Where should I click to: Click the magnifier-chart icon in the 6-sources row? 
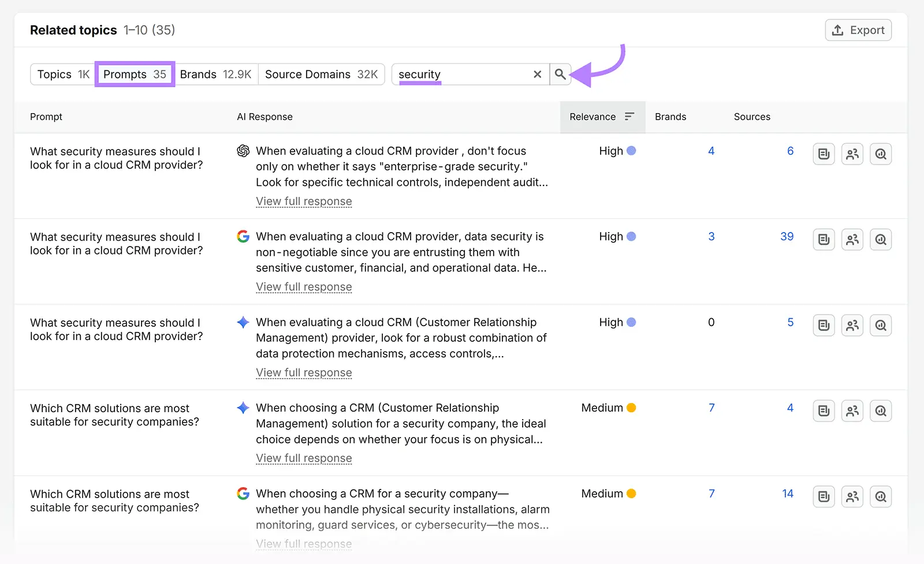pyautogui.click(x=881, y=154)
